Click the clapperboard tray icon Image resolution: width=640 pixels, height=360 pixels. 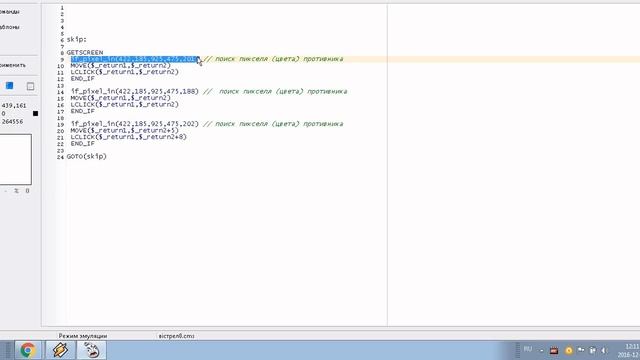click(x=554, y=351)
